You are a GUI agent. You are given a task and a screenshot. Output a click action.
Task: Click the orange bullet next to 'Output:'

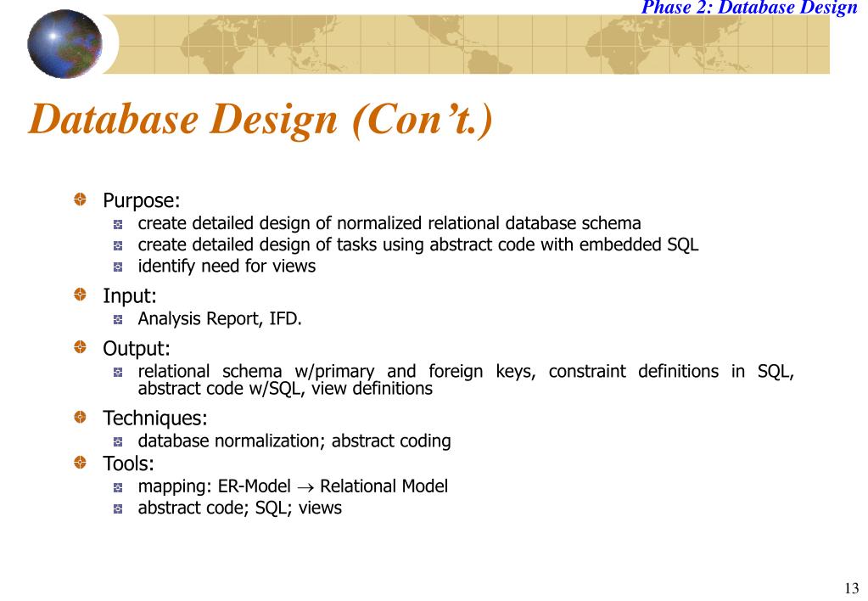[81, 347]
